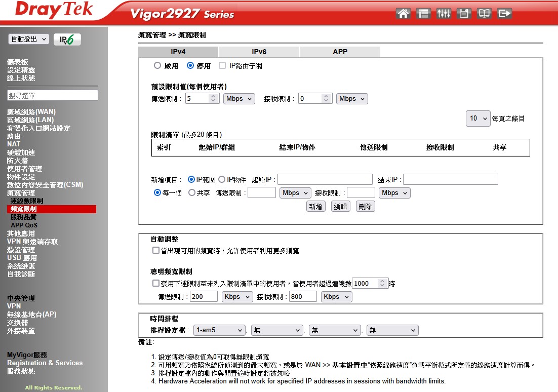Enable the IP路由子網 checkbox
Screen dimensions: 558x392
tap(222, 66)
